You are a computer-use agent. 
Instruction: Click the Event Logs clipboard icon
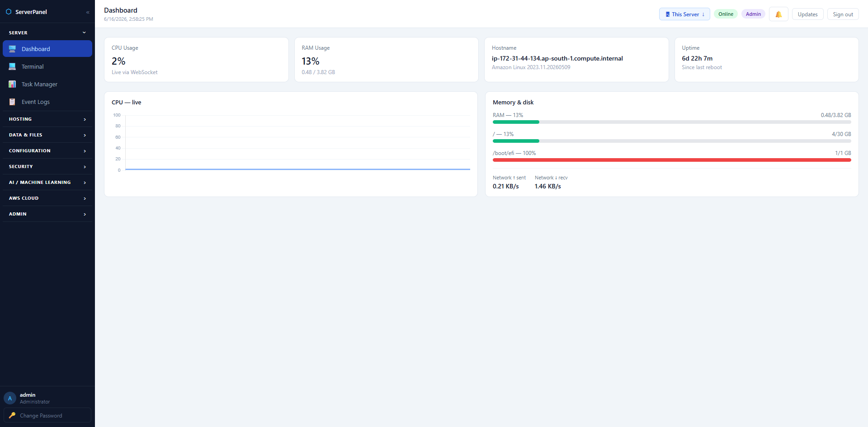[x=12, y=102]
